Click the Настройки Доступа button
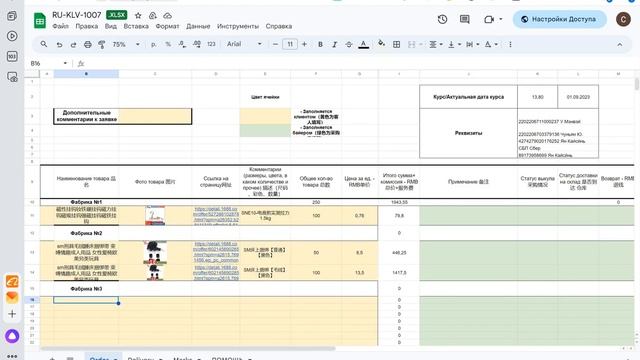 click(x=560, y=19)
